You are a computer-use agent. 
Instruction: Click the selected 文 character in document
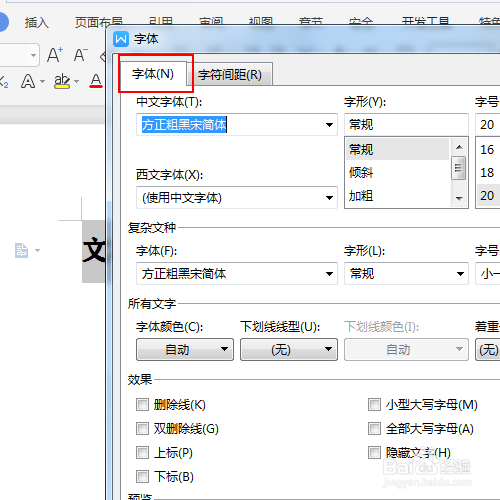[94, 251]
